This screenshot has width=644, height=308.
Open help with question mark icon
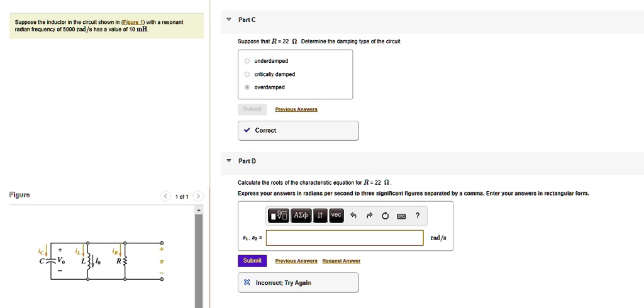coord(418,216)
